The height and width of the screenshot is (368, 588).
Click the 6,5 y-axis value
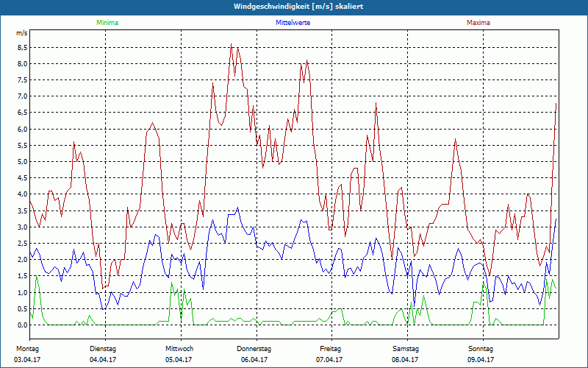(23, 113)
